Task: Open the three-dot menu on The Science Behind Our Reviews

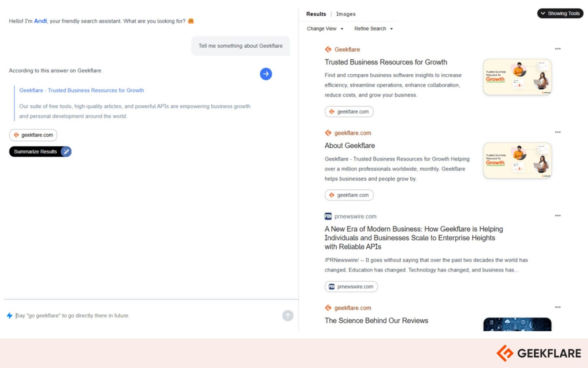Action: (558, 307)
